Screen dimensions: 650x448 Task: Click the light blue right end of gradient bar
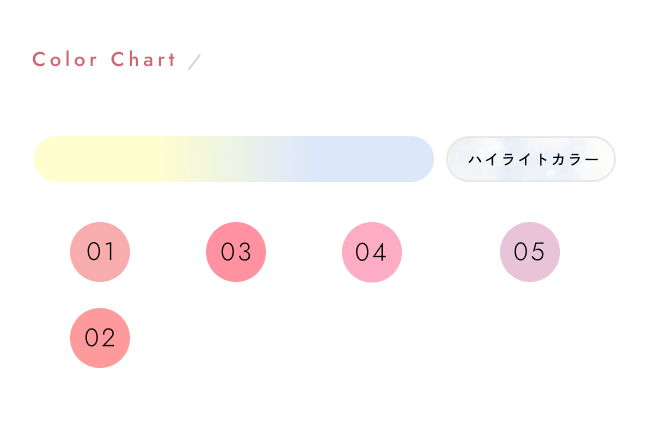coord(390,159)
